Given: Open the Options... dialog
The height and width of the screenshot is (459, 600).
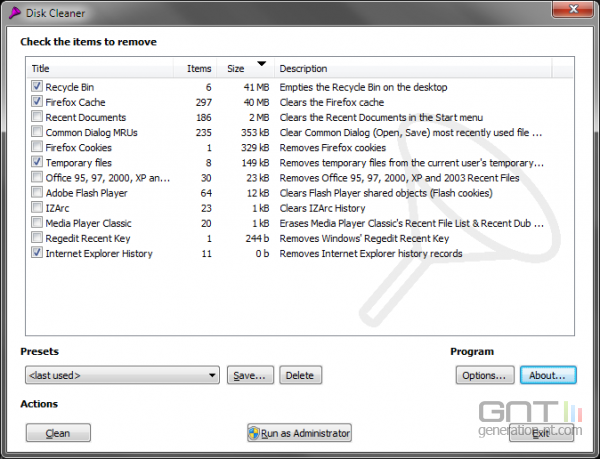Looking at the screenshot, I should pos(484,375).
